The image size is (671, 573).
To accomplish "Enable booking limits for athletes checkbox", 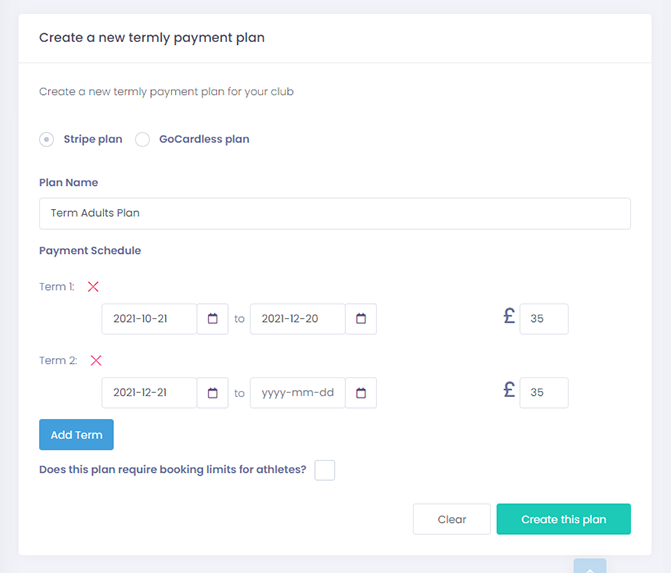I will coord(324,470).
